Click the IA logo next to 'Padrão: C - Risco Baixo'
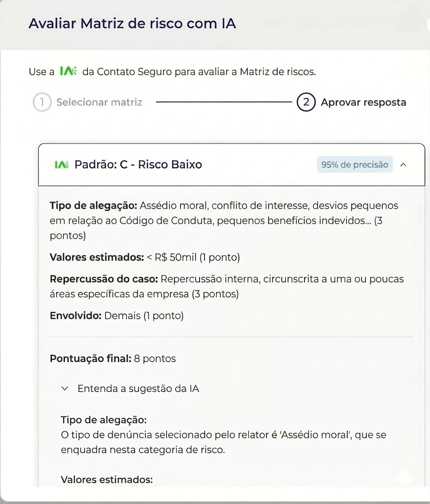 [x=61, y=164]
